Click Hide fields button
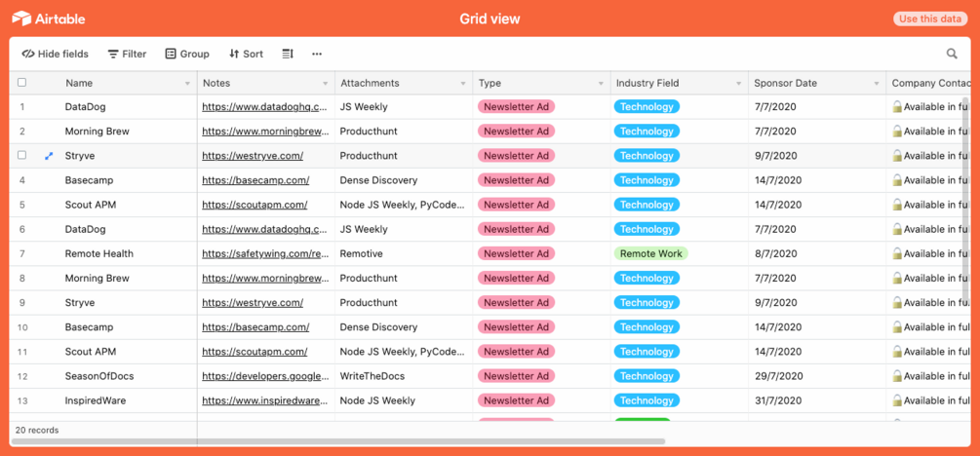 click(55, 54)
